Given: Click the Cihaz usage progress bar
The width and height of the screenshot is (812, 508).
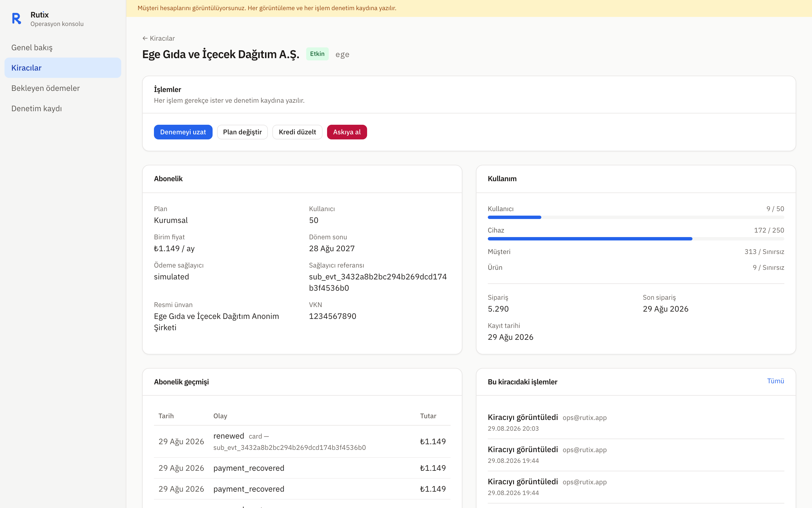Looking at the screenshot, I should (x=636, y=239).
